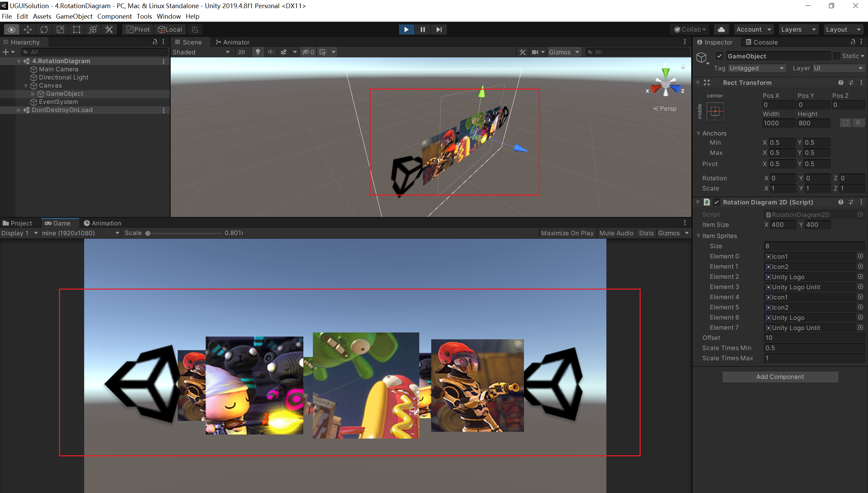Collapse Item Sprites array foldout
The width and height of the screenshot is (868, 493).
coord(698,236)
